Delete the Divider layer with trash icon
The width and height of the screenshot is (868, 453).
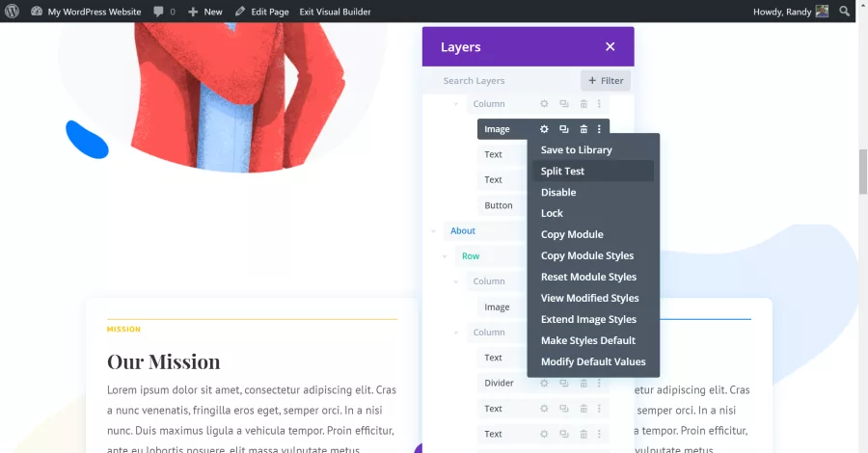[583, 383]
